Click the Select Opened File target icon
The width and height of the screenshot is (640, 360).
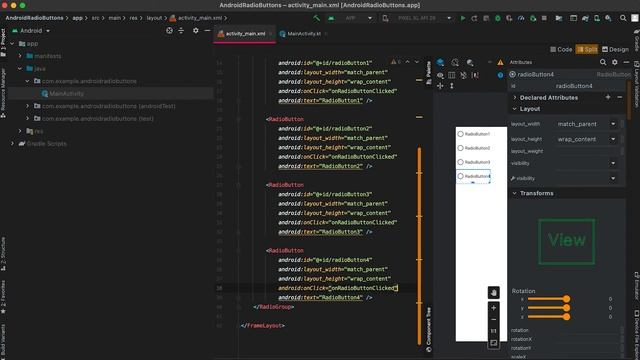[169, 31]
